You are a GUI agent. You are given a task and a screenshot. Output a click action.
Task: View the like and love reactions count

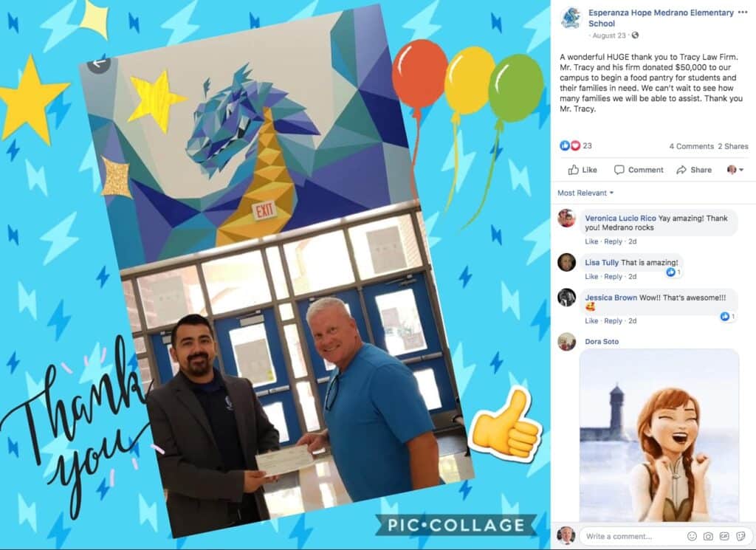point(576,145)
